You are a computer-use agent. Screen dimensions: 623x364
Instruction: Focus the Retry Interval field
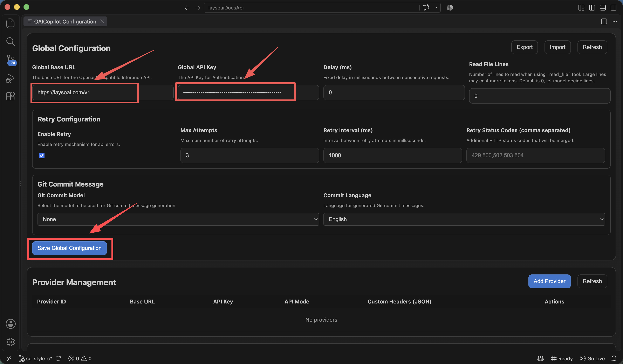click(x=393, y=155)
